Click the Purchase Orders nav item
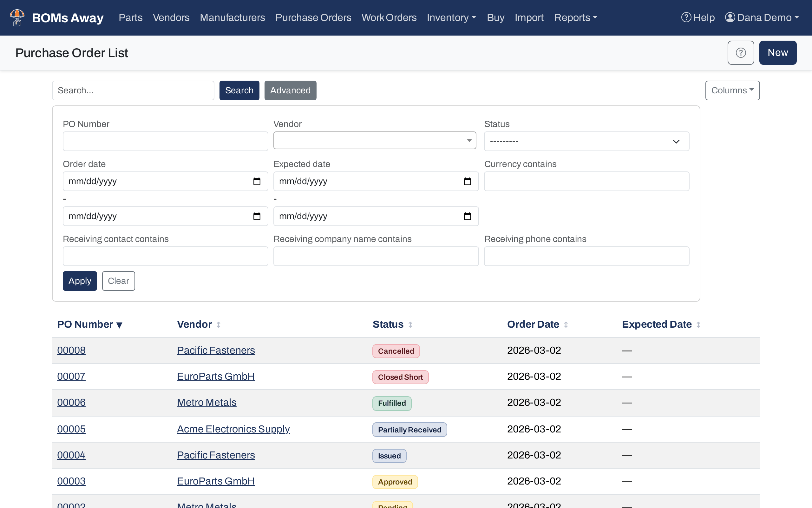Viewport: 812px width, 508px height. 313,17
